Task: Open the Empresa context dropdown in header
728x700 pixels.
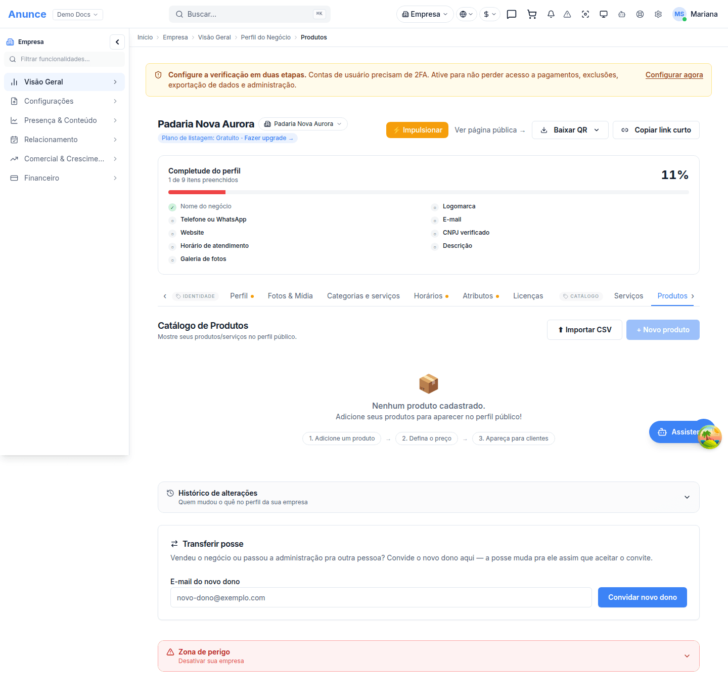Action: tap(425, 14)
